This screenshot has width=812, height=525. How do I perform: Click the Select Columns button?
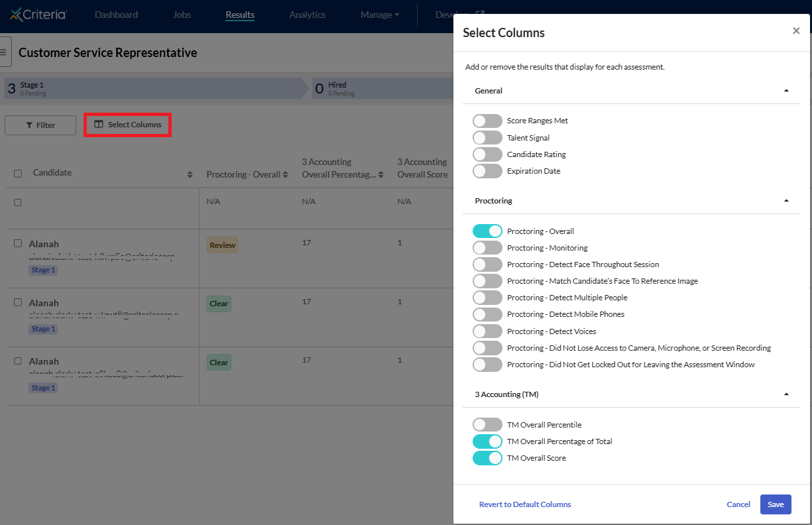pyautogui.click(x=128, y=125)
